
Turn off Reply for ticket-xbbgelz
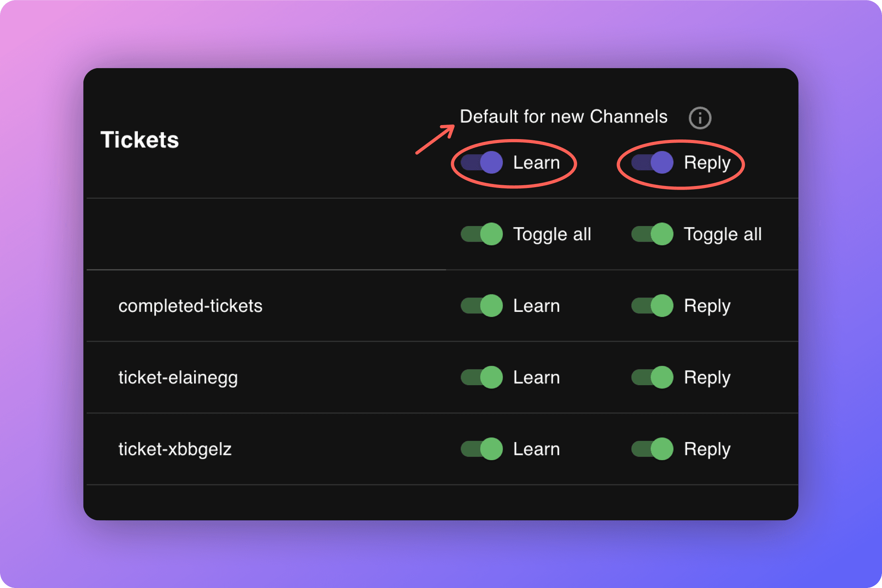(x=652, y=449)
